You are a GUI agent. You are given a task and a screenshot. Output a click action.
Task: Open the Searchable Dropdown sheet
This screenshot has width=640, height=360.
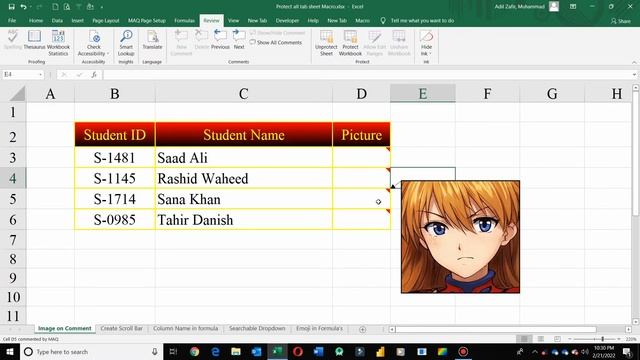point(257,329)
